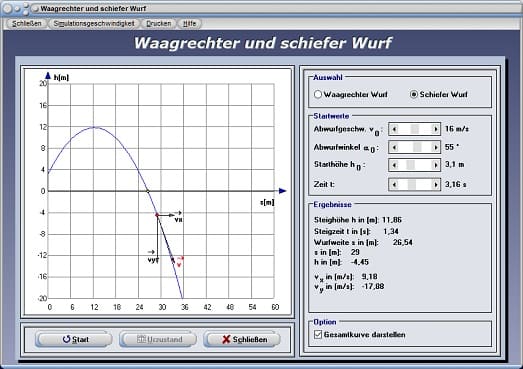
Task: Increase Starthöhe h0 with right arrow
Action: pyautogui.click(x=435, y=165)
